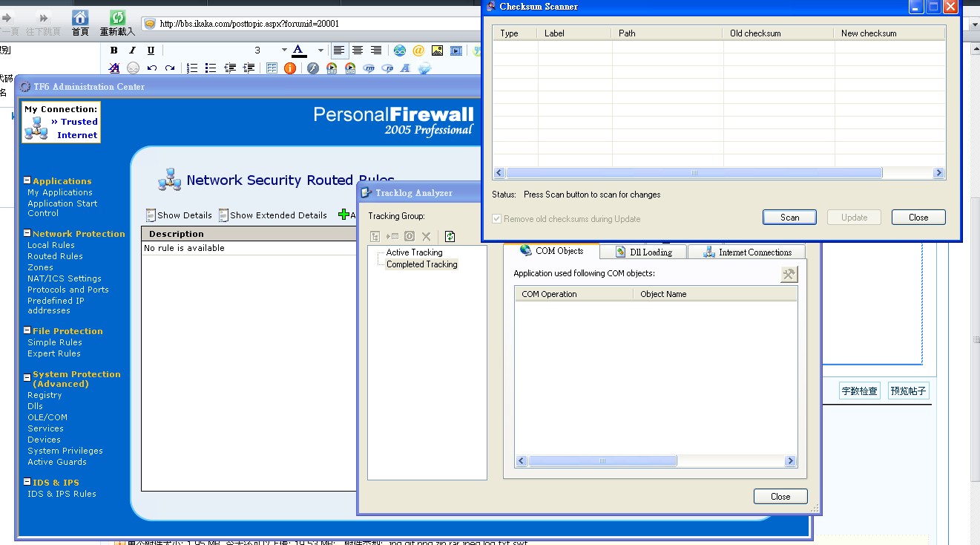This screenshot has width=980, height=545.
Task: Reload the page with 重新載入 button
Action: coord(117,23)
